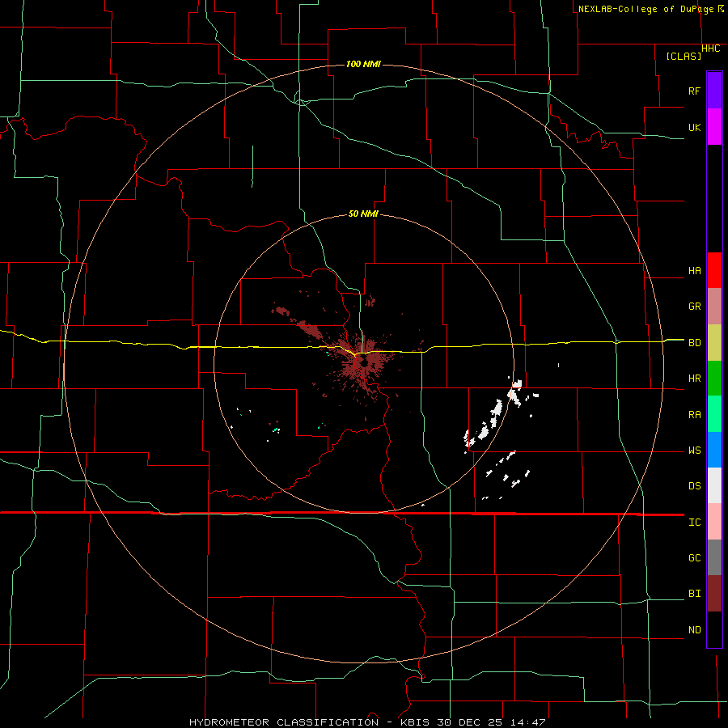Viewport: 728px width, 728px height.
Task: Click the ND black legend swatch
Action: [714, 629]
